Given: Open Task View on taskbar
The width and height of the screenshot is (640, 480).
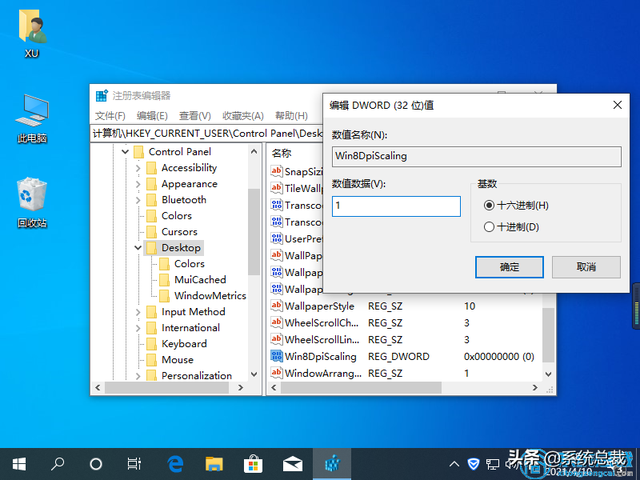Looking at the screenshot, I should pos(134,464).
